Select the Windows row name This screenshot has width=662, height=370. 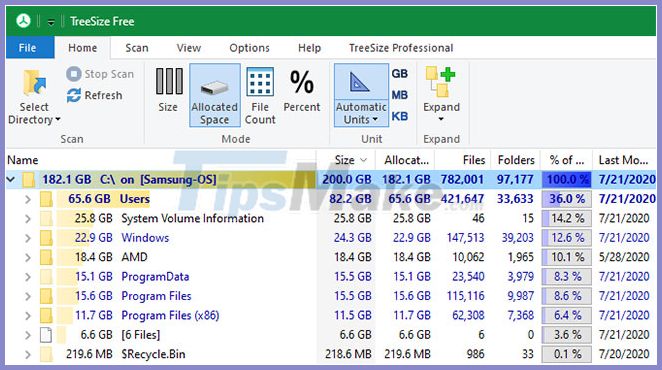[x=145, y=238]
